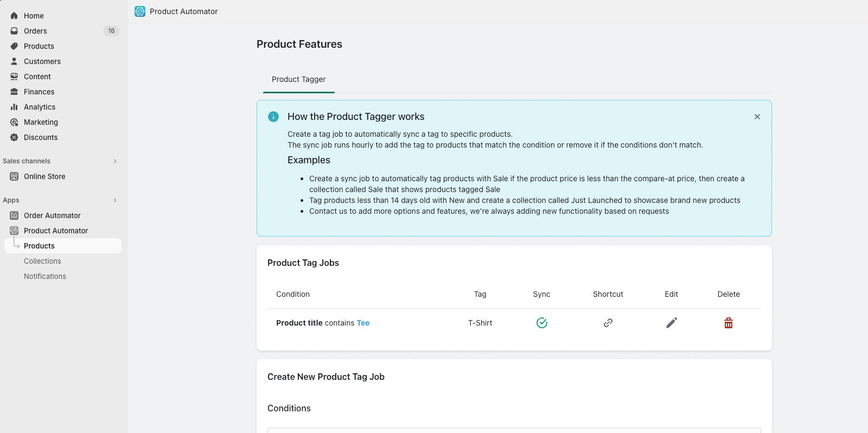Dismiss the How the Product Tagger works banner
868x433 pixels.
tap(757, 117)
